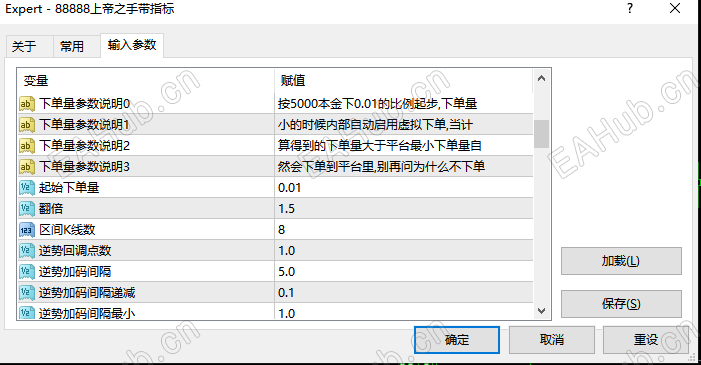Select the variable name 下单量参数说明2
Image resolution: width=701 pixels, height=365 pixels.
(84, 146)
